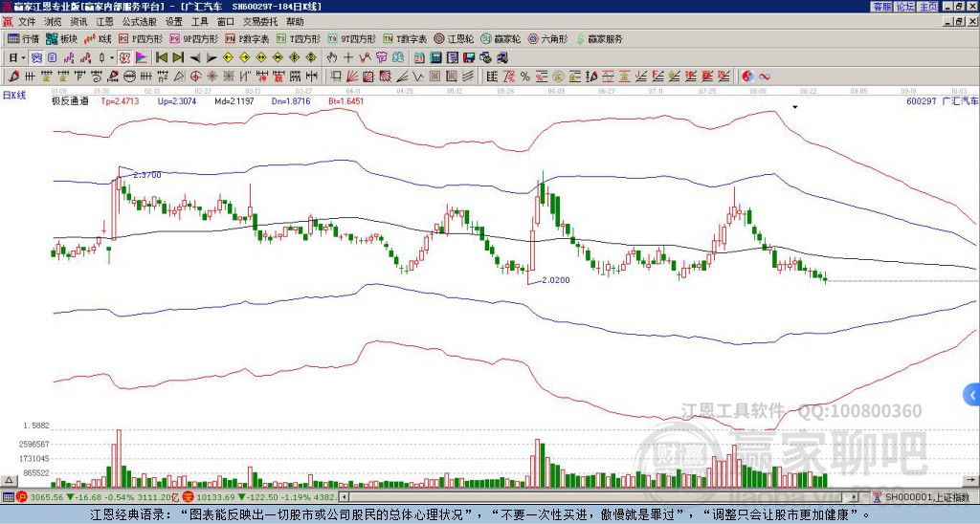Open the 资讯 menu
Image resolution: width=980 pixels, height=524 pixels.
[x=78, y=22]
